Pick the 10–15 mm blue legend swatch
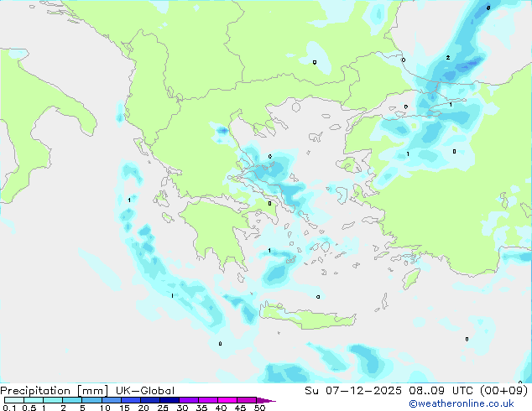 point(112,400)
